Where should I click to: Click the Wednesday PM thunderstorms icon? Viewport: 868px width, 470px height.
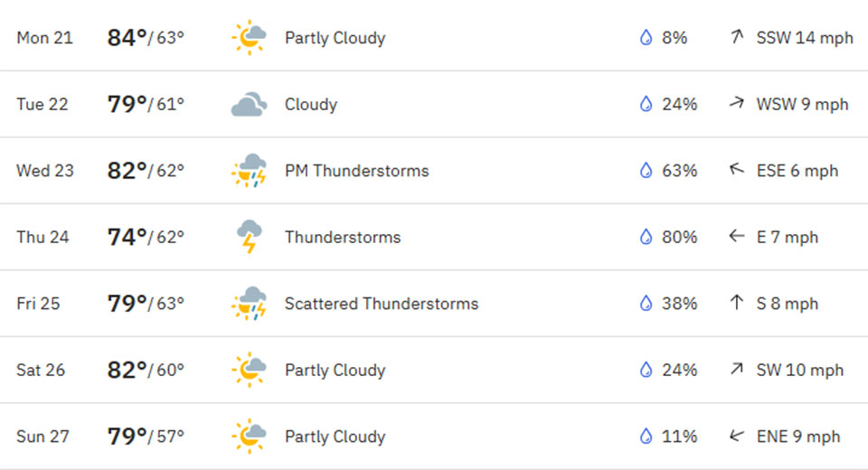click(x=249, y=171)
